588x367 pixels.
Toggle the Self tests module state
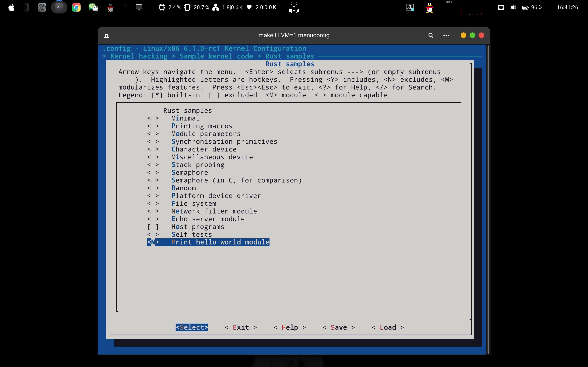(153, 234)
